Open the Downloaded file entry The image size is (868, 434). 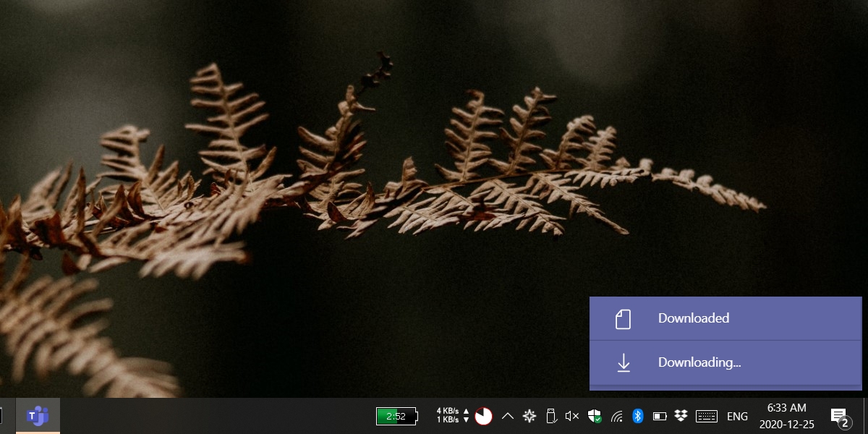tap(726, 318)
